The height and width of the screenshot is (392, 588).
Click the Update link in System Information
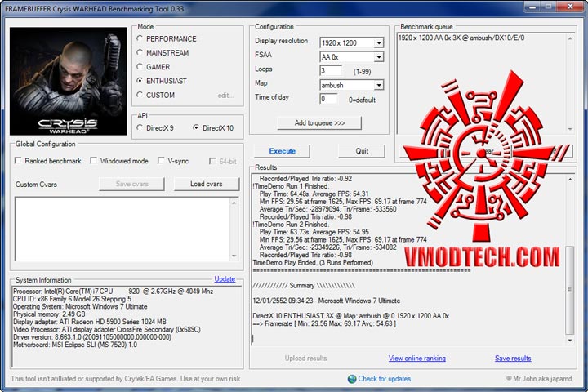point(225,279)
